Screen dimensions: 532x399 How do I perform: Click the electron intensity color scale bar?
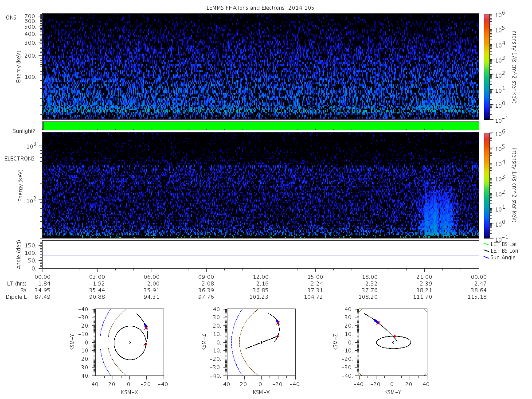486,185
